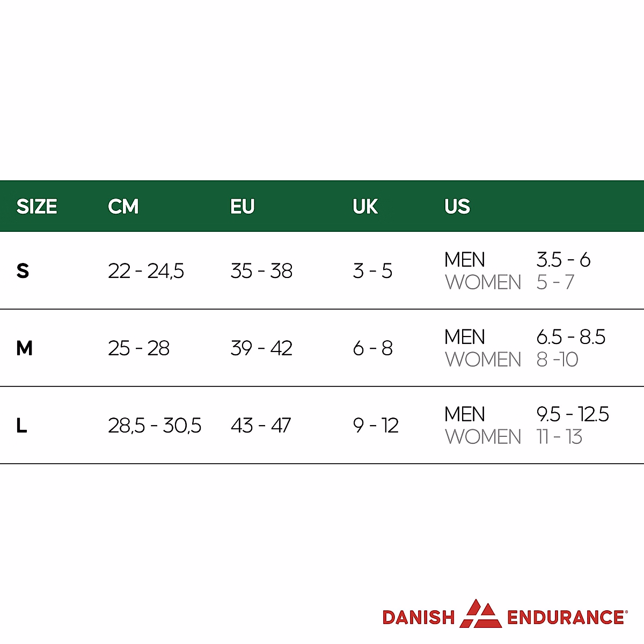Screen dimensions: 644x644
Task: Click the 28,5 - 30,5 CM value
Action: point(155,426)
